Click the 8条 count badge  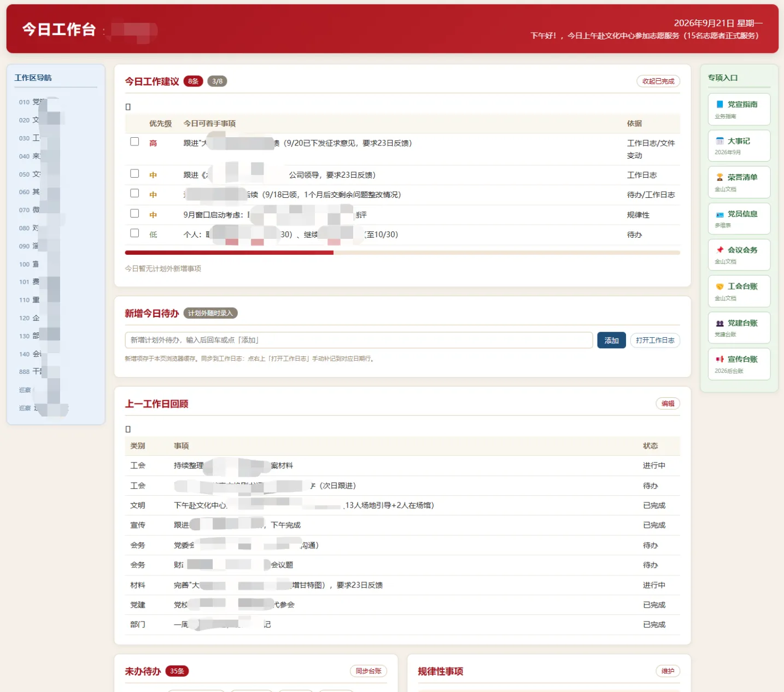pyautogui.click(x=193, y=81)
